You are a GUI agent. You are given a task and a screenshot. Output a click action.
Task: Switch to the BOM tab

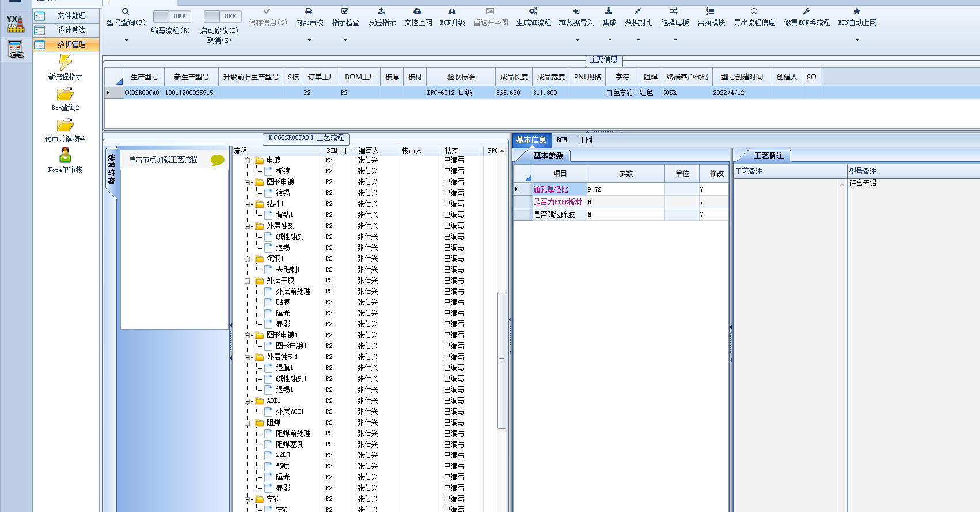562,140
